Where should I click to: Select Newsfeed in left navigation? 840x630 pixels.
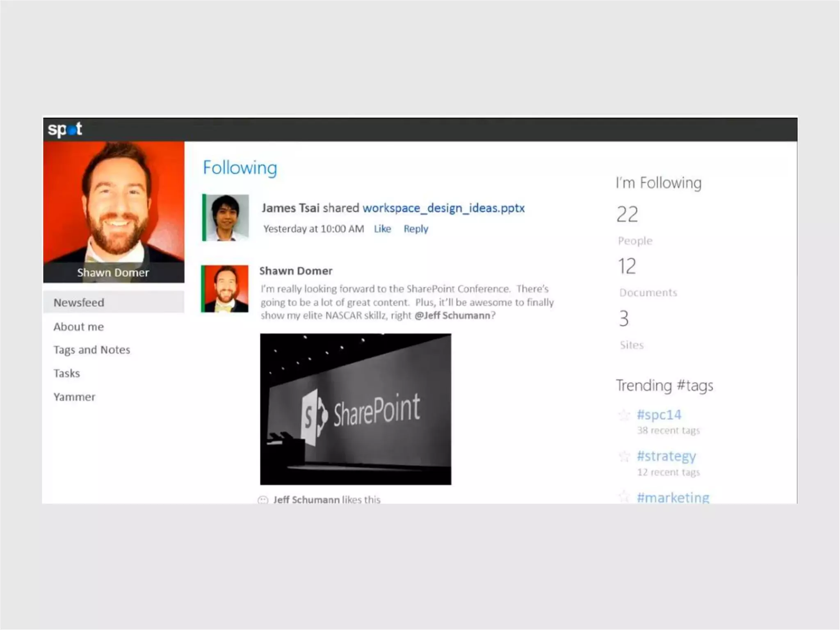point(79,303)
